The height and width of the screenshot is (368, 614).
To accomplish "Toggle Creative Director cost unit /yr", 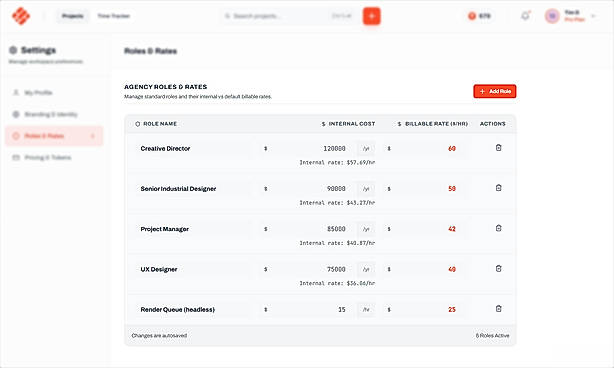I will (x=366, y=149).
